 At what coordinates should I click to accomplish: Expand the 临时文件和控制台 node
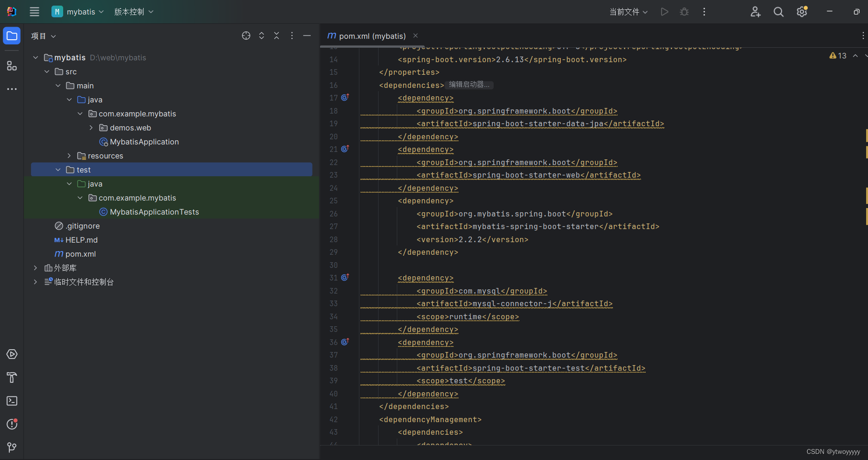point(36,282)
